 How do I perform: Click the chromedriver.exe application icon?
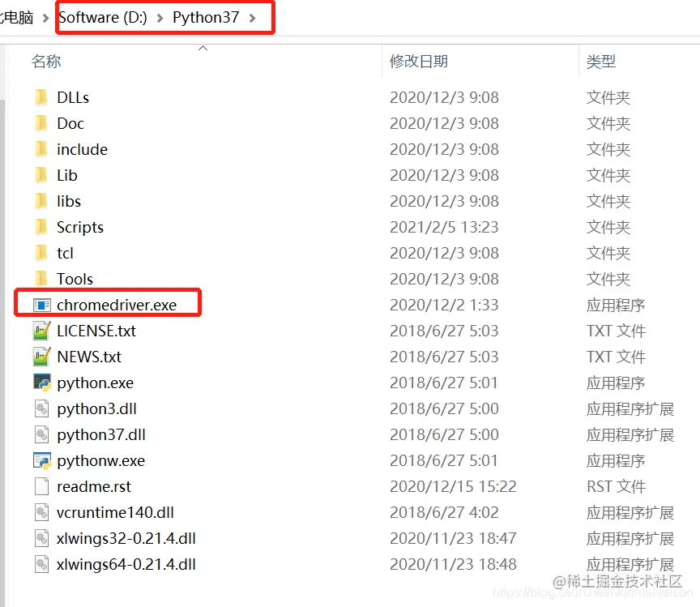click(42, 305)
